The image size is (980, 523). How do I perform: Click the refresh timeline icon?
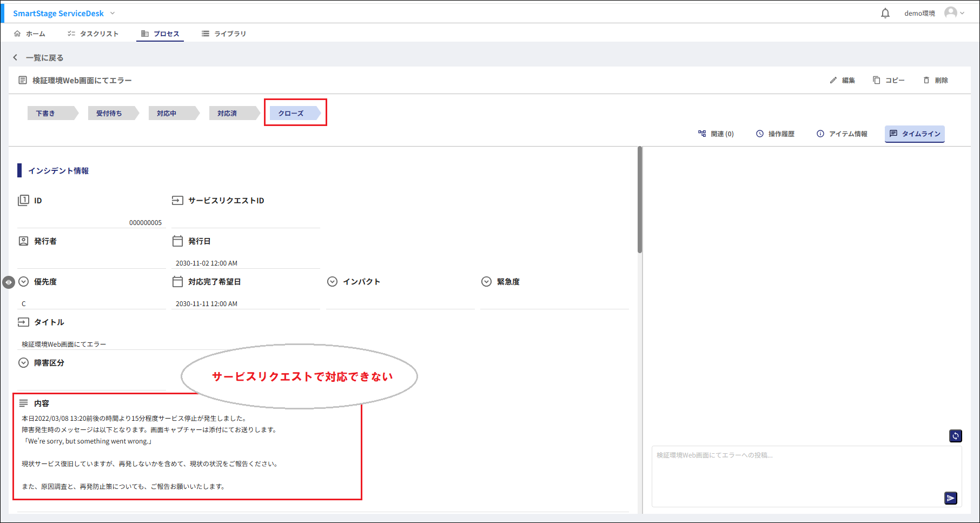[955, 436]
